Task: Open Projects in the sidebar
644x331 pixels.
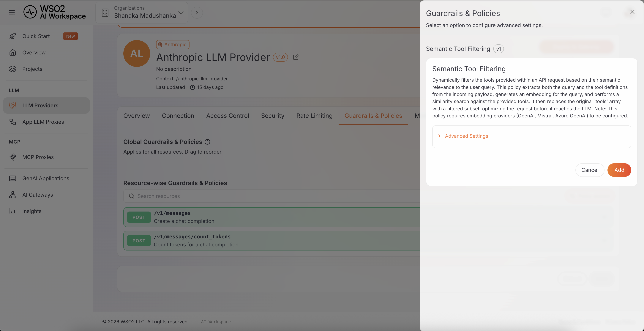Action: click(46, 69)
